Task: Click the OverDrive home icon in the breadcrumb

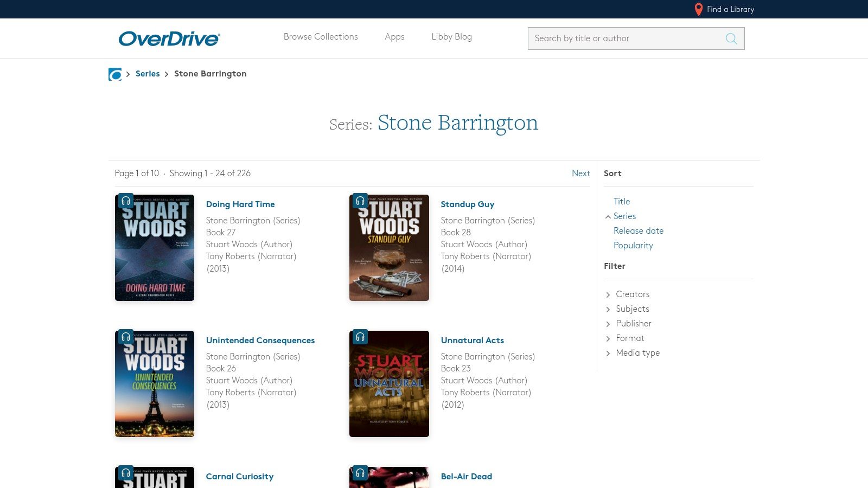Action: (x=114, y=74)
